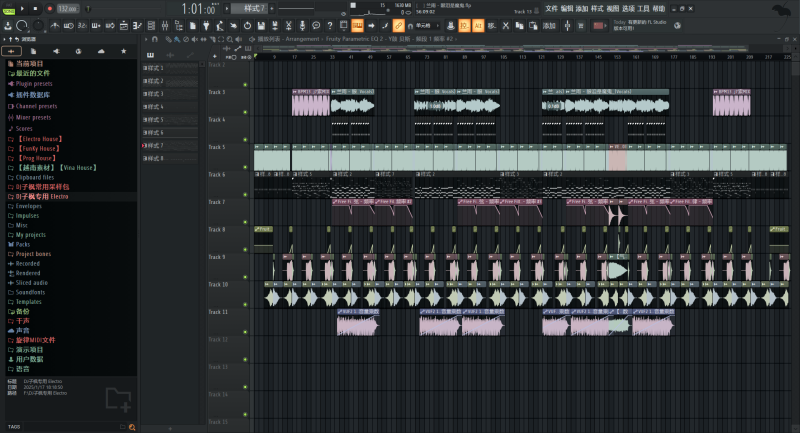Click the red Record button

point(48,8)
